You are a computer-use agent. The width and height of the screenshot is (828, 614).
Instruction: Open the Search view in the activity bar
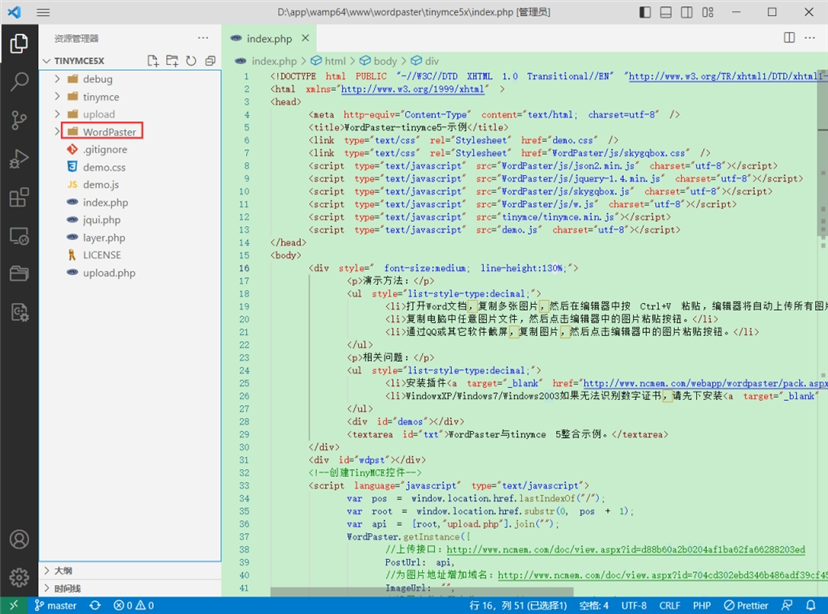point(18,83)
